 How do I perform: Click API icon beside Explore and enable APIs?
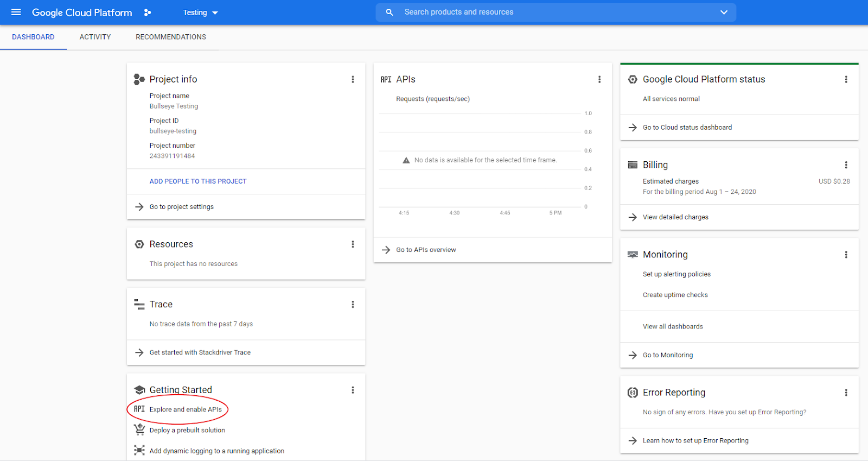pyautogui.click(x=139, y=409)
